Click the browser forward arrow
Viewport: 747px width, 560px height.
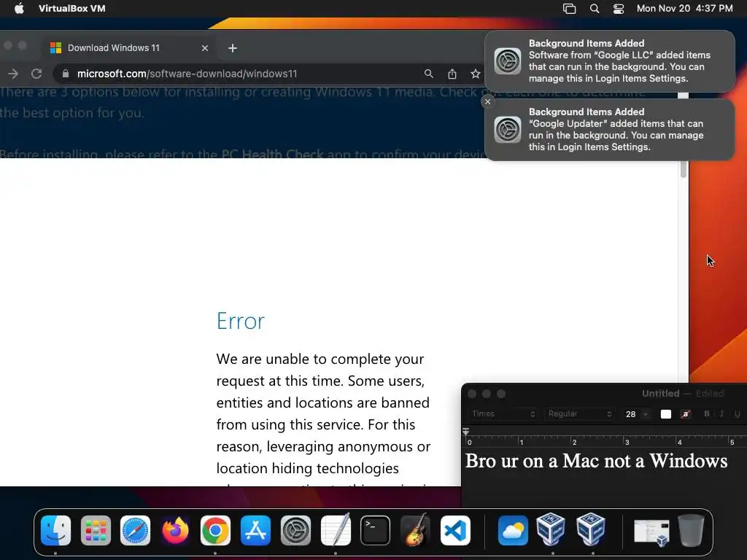[13, 74]
